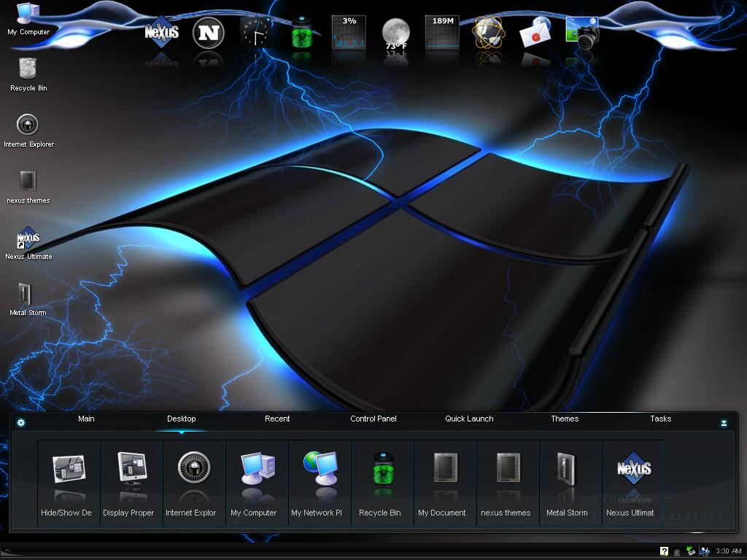Open My Computer from the shelf
Viewport: 747px width, 560px height.
point(257,483)
